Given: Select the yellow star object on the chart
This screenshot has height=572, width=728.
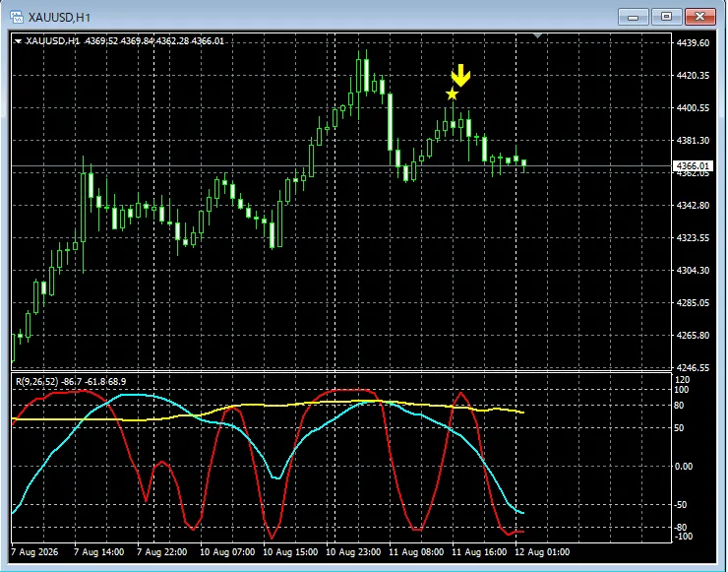Looking at the screenshot, I should pyautogui.click(x=452, y=95).
